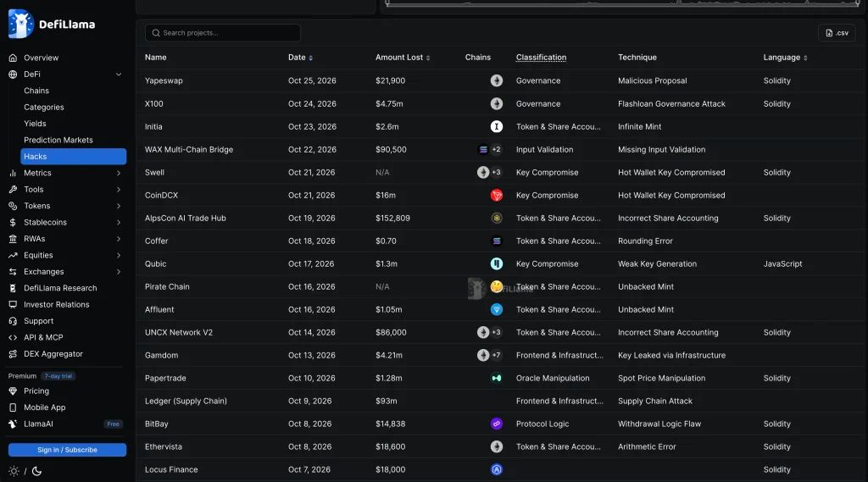Expand the Metrics sidebar section

tap(119, 173)
